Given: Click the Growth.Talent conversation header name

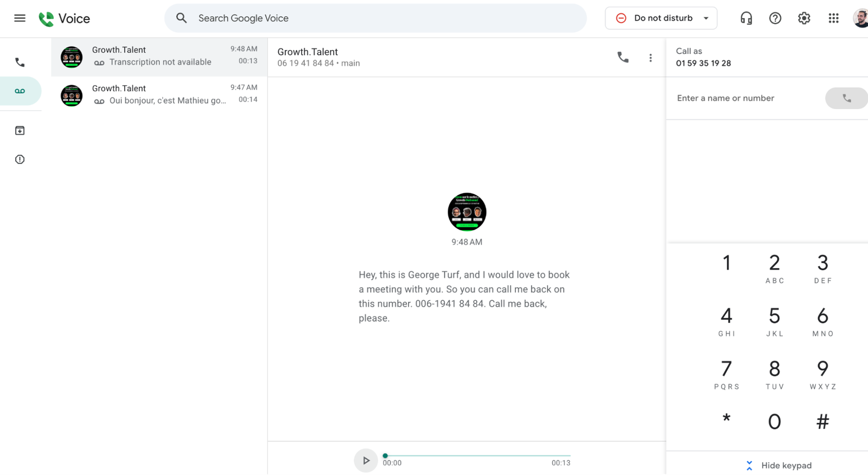Looking at the screenshot, I should 308,52.
